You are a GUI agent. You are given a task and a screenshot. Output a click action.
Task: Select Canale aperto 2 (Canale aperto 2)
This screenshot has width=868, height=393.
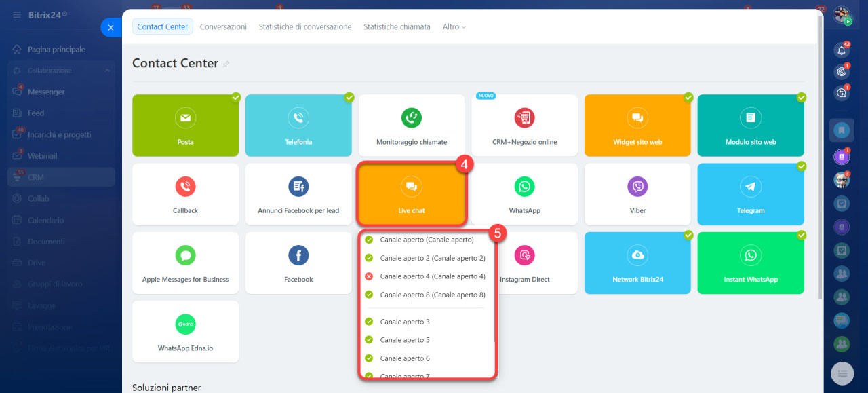[427, 258]
